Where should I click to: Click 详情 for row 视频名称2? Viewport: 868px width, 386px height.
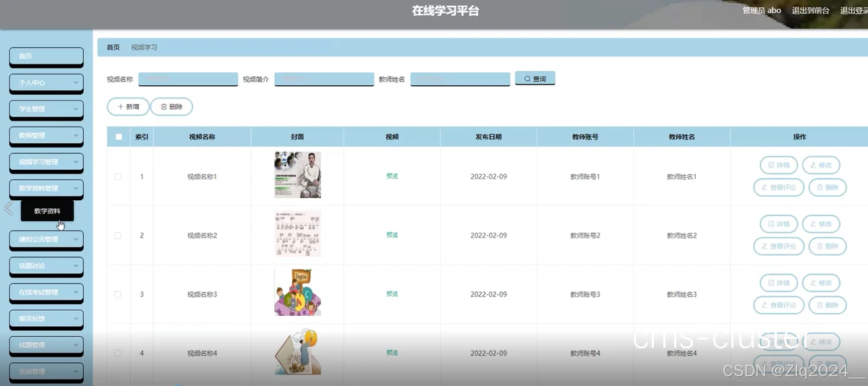pos(779,224)
